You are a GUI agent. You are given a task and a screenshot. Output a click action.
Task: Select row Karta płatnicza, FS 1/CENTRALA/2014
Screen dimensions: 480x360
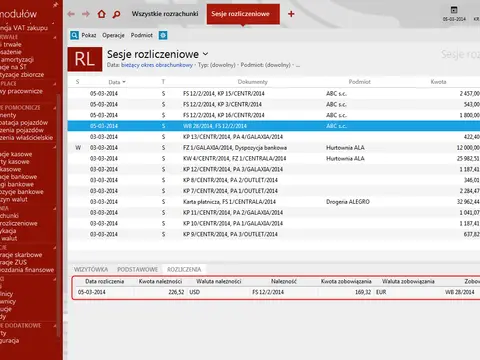274,202
